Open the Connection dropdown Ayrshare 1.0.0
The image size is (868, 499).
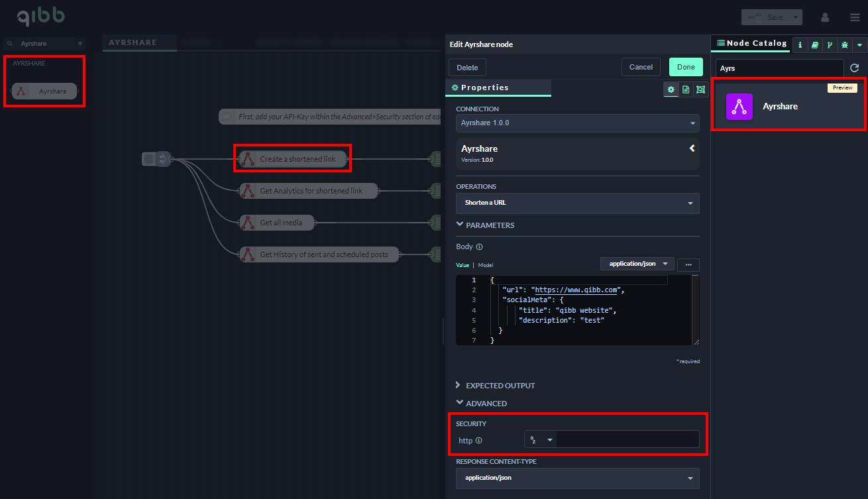click(x=577, y=123)
